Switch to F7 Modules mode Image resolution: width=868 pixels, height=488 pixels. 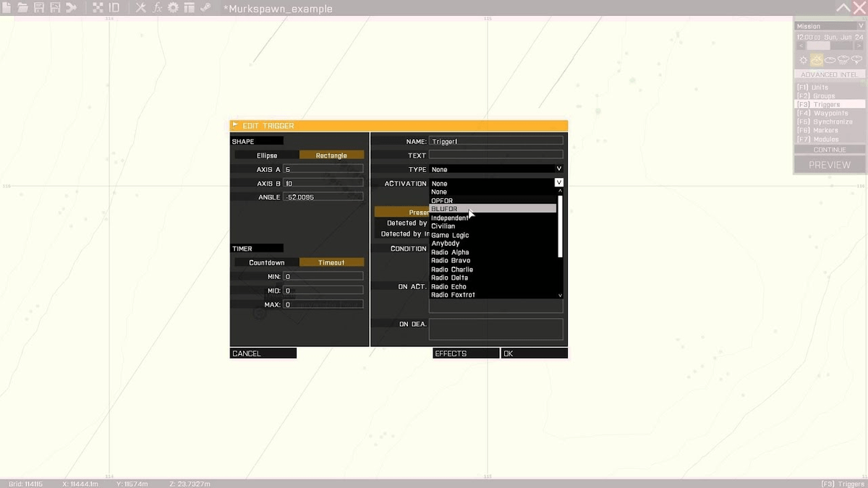[830, 140]
